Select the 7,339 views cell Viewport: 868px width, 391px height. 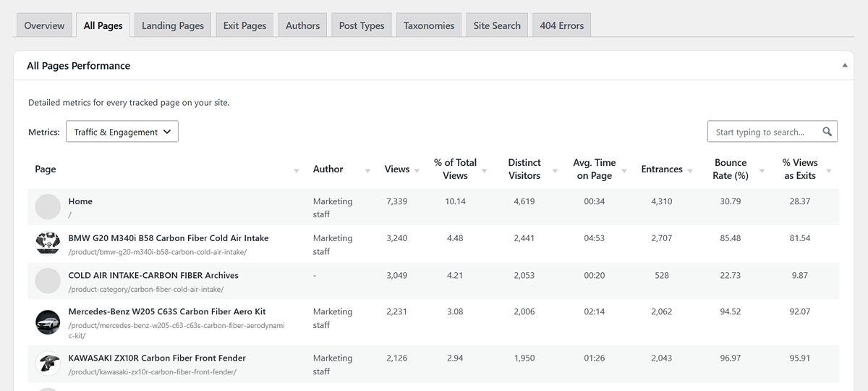coord(397,201)
